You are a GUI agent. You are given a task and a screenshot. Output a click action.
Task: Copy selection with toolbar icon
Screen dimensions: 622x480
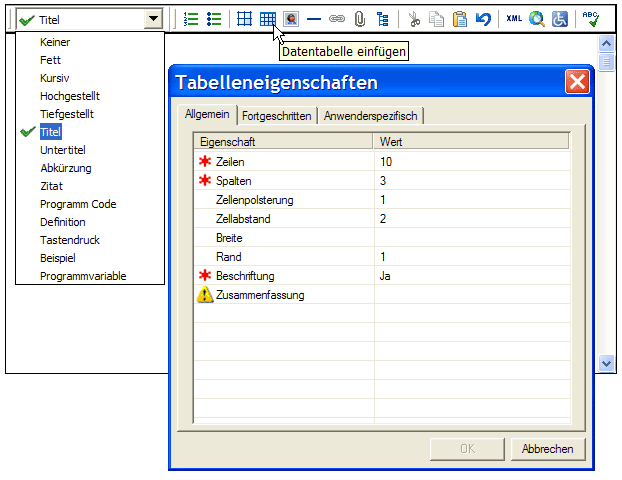tap(437, 19)
